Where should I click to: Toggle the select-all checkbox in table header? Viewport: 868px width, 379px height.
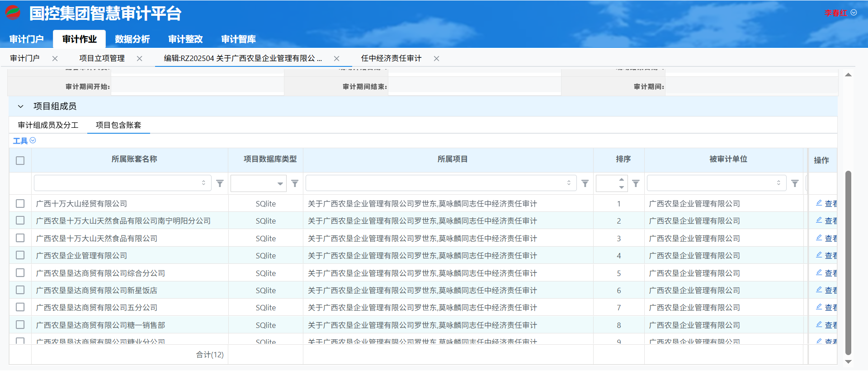(20, 161)
